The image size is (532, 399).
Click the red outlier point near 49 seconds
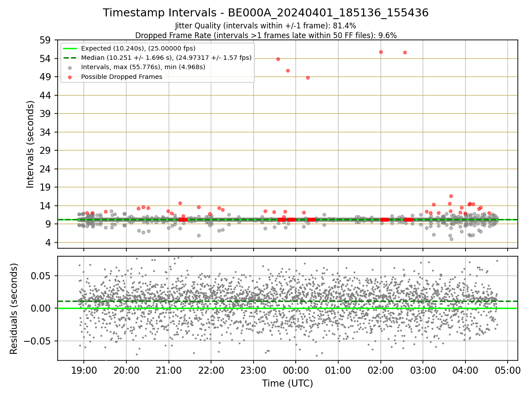click(308, 78)
